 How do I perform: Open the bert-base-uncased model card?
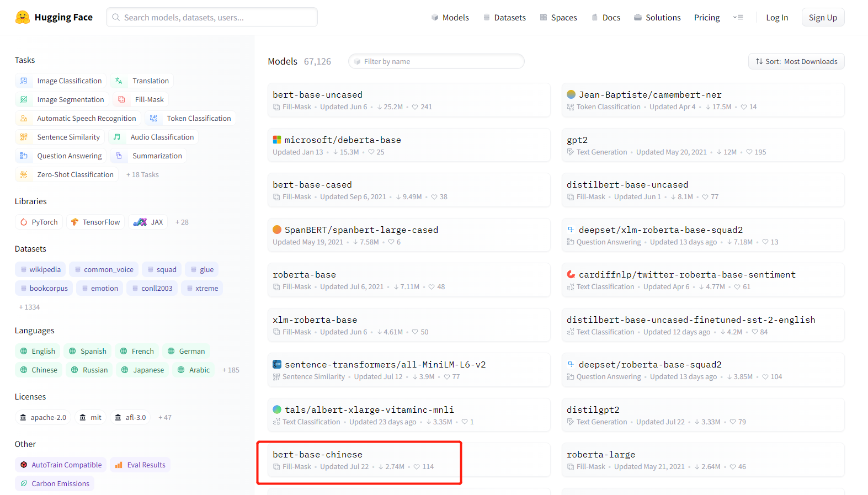409,100
